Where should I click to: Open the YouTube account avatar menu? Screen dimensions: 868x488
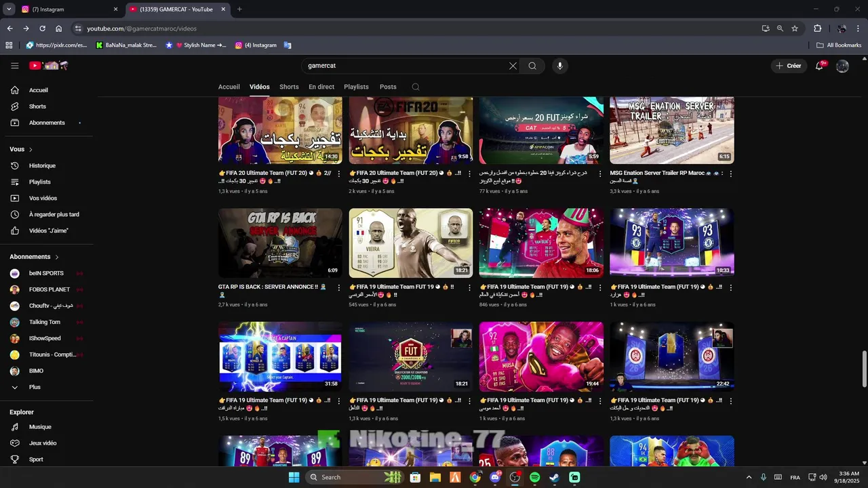tap(842, 66)
